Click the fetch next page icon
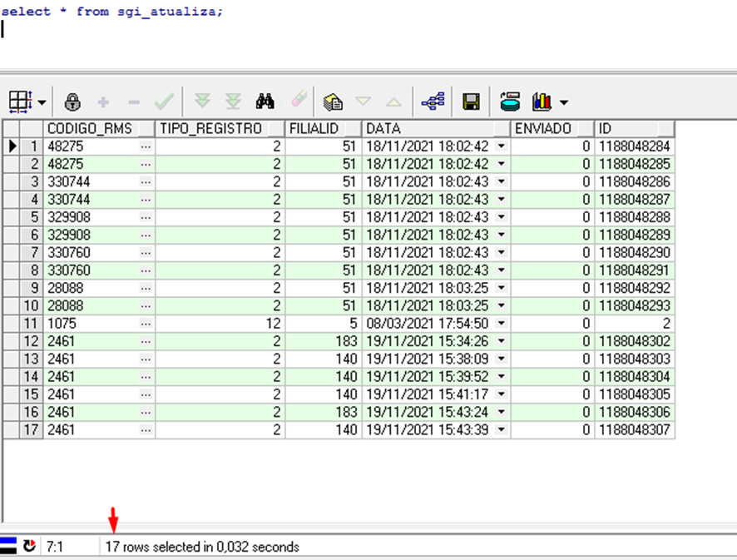 203,101
